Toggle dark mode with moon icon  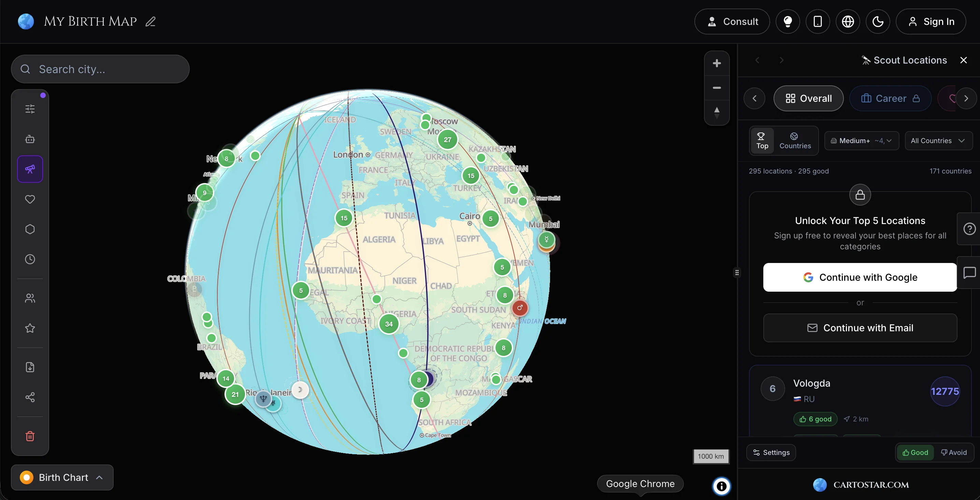878,21
